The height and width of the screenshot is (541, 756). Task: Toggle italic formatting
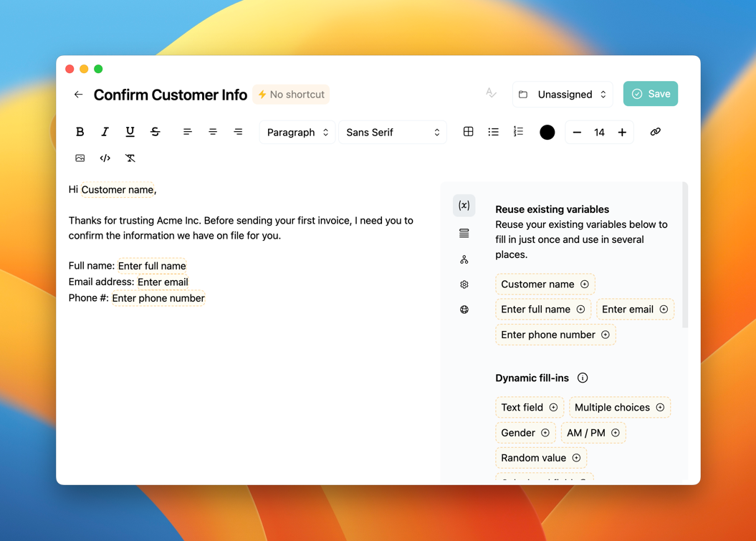point(105,132)
